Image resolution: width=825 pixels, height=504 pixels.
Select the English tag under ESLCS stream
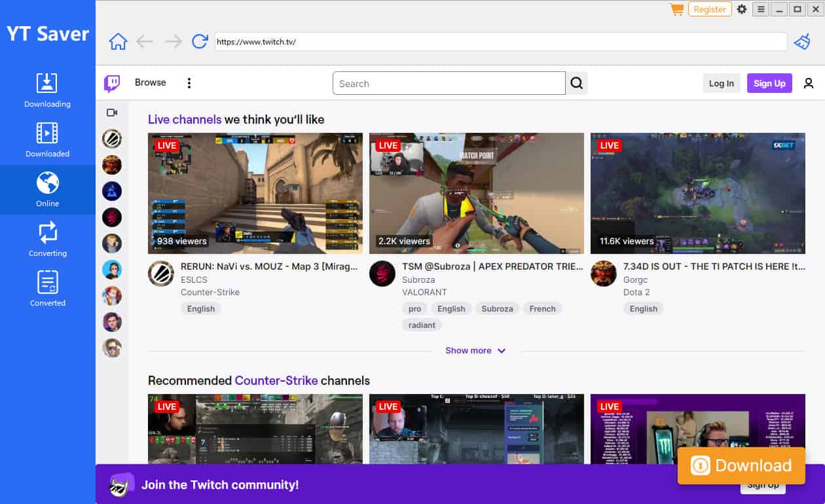[x=201, y=309]
